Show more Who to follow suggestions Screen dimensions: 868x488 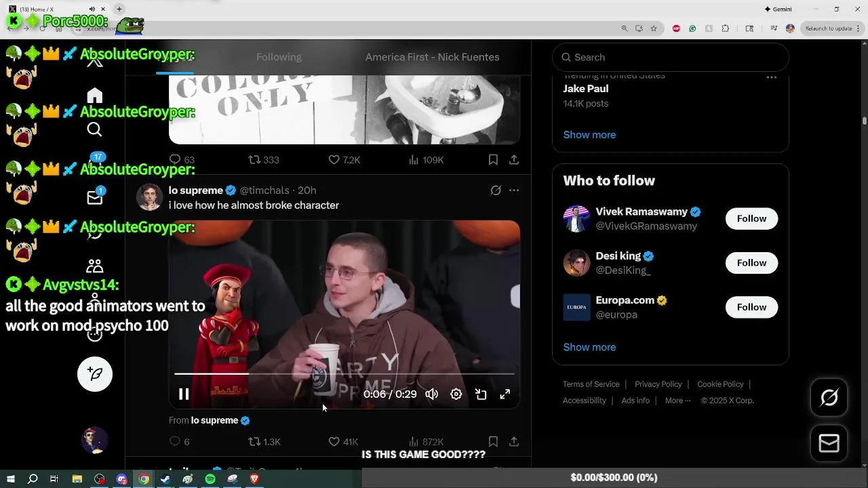[x=589, y=347]
